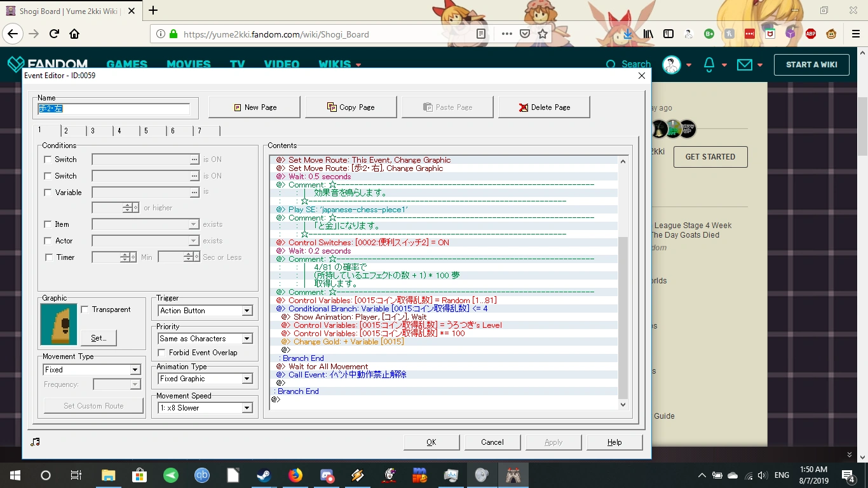Screen dimensions: 868x488
Task: Open the Trigger dropdown showing Action Button
Action: pyautogui.click(x=205, y=311)
